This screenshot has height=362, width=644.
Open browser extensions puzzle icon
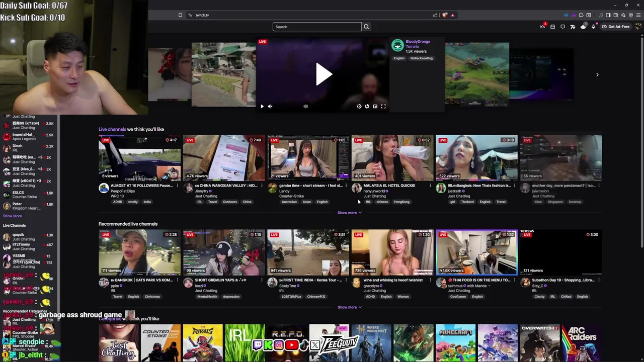[x=581, y=15]
